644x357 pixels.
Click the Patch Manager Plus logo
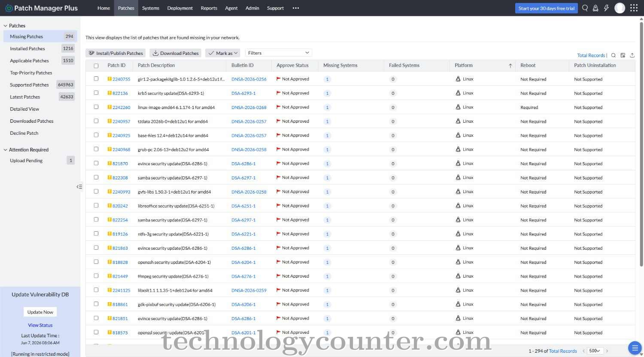pos(42,8)
